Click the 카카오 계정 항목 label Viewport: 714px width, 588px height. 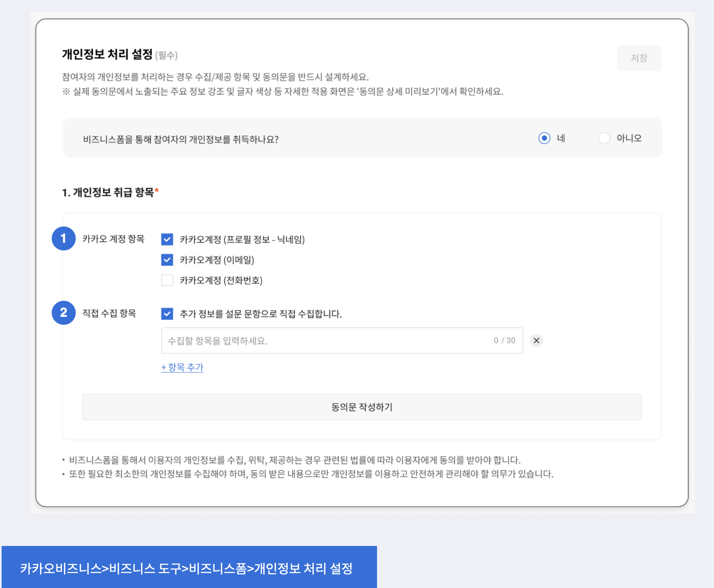point(113,239)
